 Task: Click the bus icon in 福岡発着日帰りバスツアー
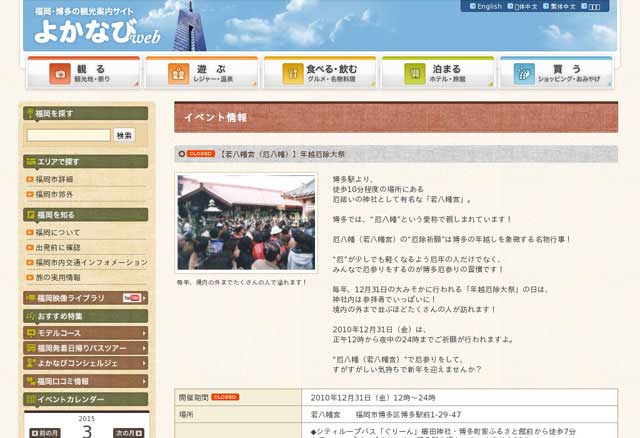click(31, 348)
